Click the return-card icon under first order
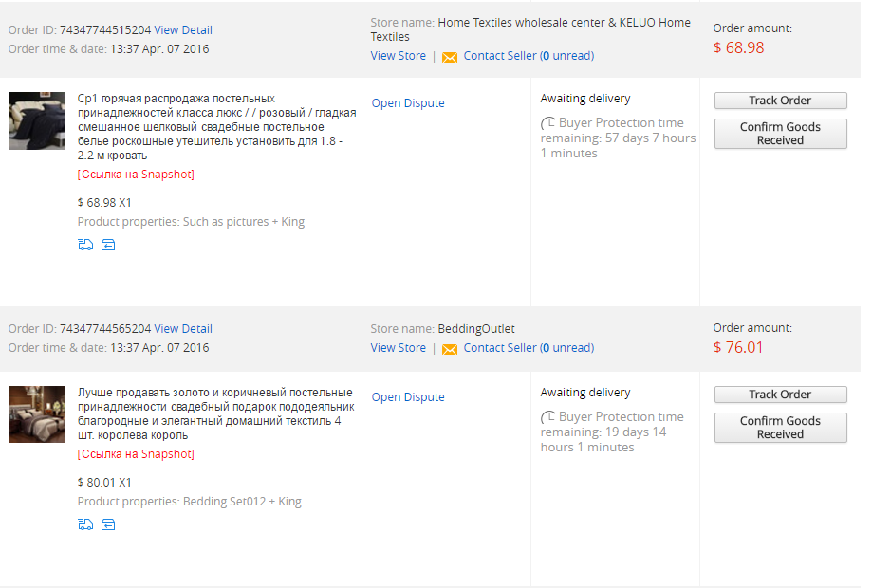This screenshot has width=872, height=588. tap(108, 245)
